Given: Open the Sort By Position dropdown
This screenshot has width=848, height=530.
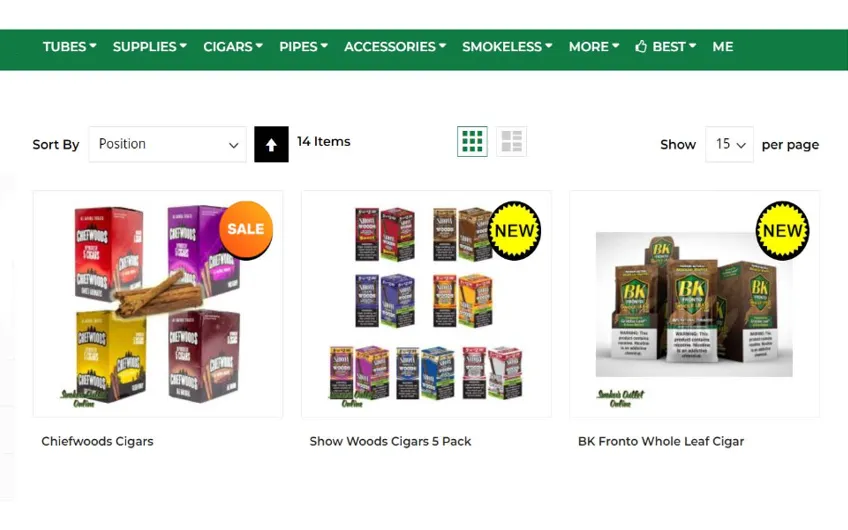Looking at the screenshot, I should 168,144.
